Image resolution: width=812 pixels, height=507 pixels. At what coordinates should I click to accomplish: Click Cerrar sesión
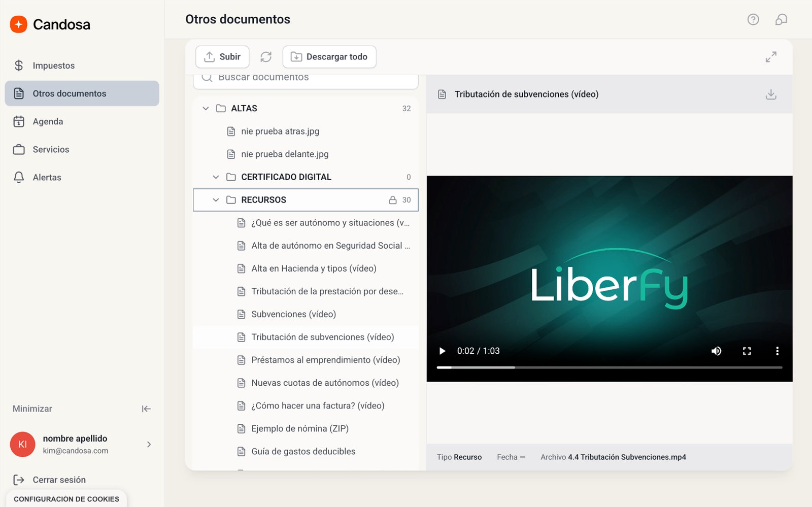[x=50, y=480]
